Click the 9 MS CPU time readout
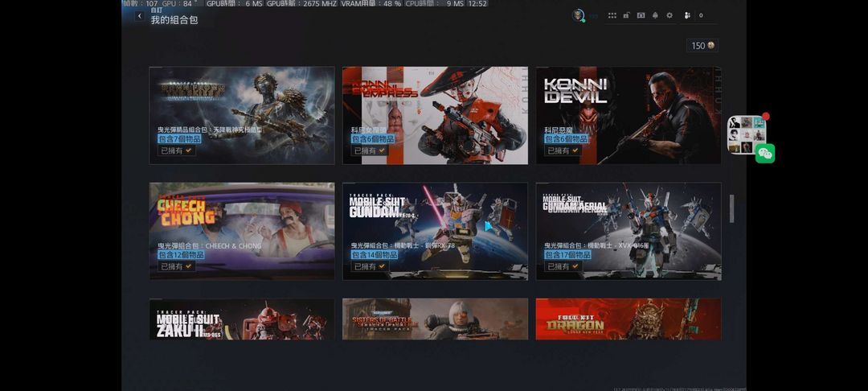Viewport: 868px width, 391px height. 435,3
